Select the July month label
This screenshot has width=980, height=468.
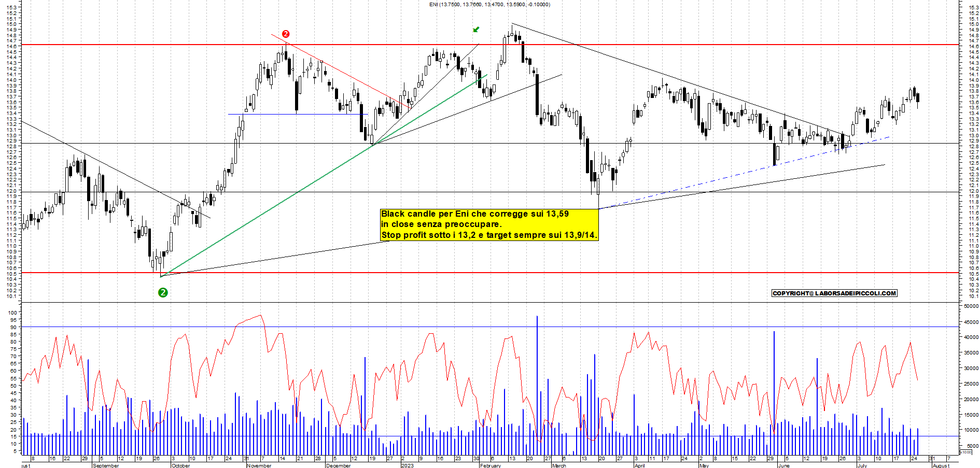coord(862,465)
